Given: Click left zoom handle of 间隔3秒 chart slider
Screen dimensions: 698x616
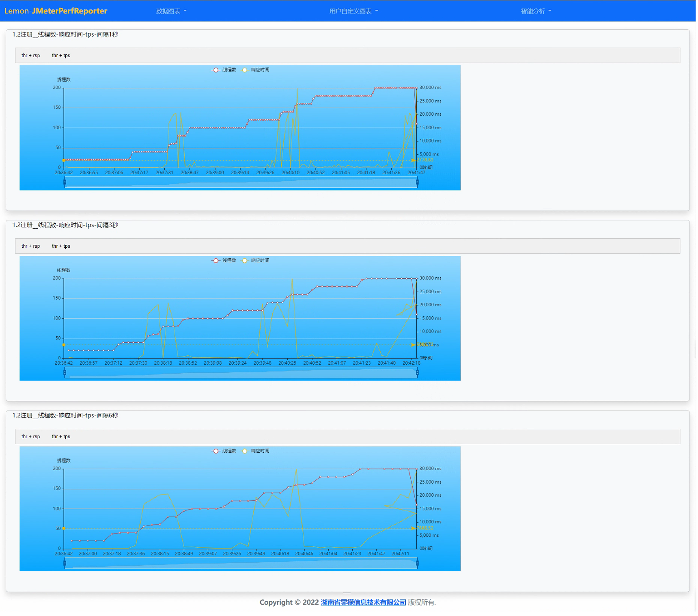Looking at the screenshot, I should click(65, 373).
